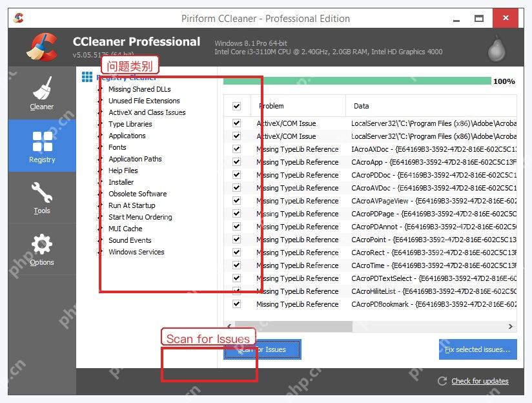Image resolution: width=532 pixels, height=403 pixels.
Task: Click the horizontal scrollbar right arrow
Action: click(x=511, y=326)
